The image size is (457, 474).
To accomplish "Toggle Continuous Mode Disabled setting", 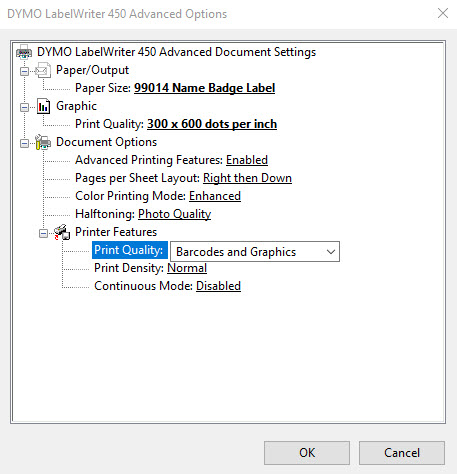I will (x=218, y=286).
